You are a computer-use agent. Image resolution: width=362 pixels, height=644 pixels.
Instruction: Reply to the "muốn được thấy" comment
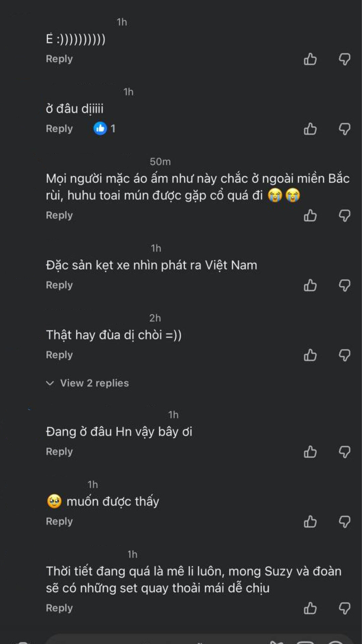(59, 522)
